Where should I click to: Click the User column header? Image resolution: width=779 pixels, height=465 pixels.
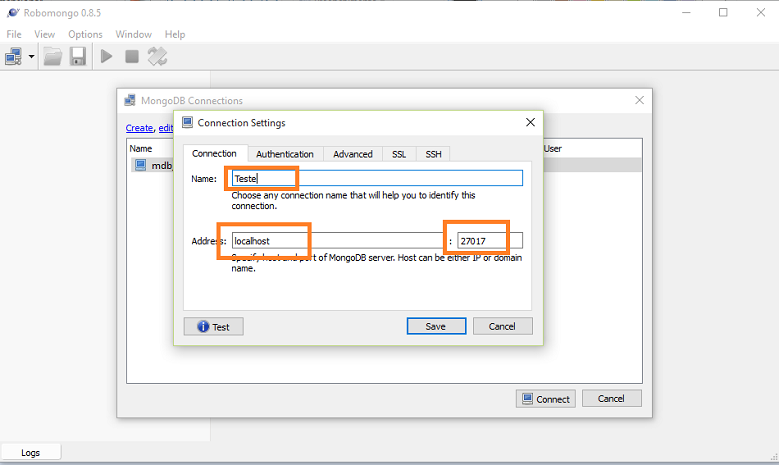click(x=552, y=149)
